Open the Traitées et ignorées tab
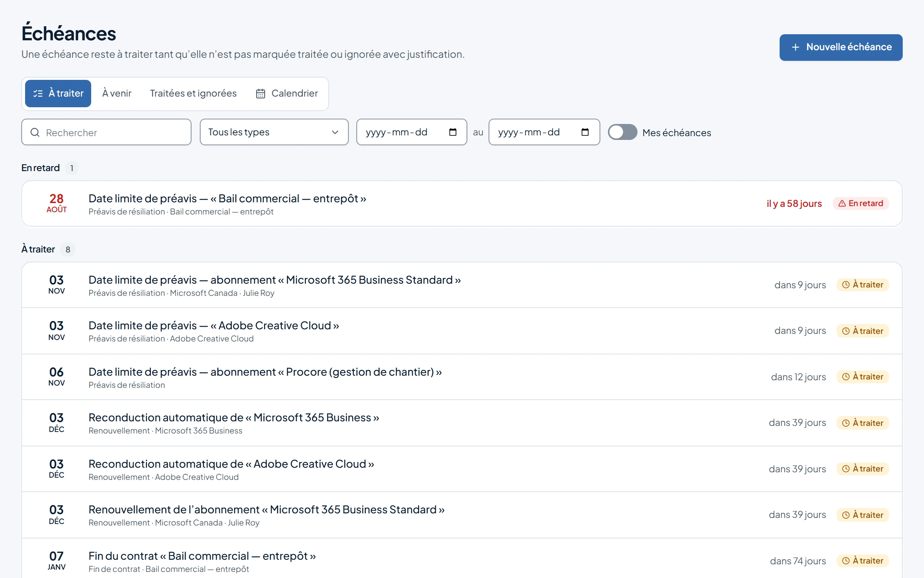Viewport: 924px width, 578px height. (x=193, y=93)
